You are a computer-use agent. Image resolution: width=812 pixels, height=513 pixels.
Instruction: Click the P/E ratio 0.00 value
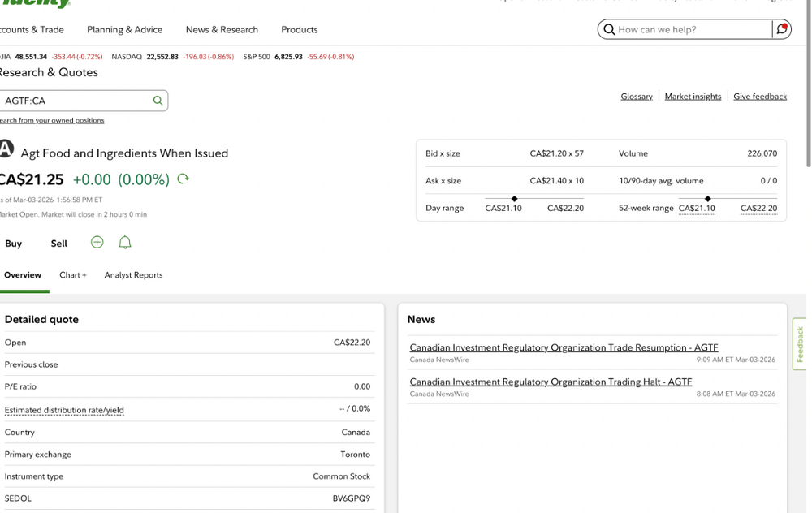362,386
